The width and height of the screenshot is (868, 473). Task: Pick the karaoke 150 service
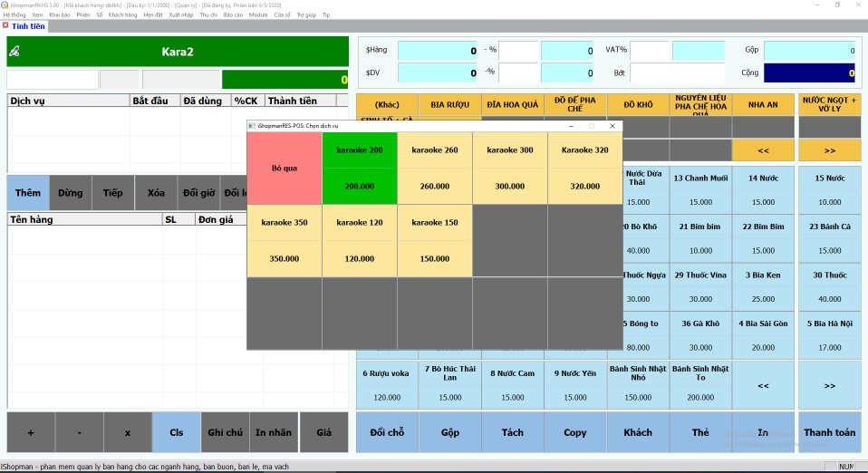(435, 240)
